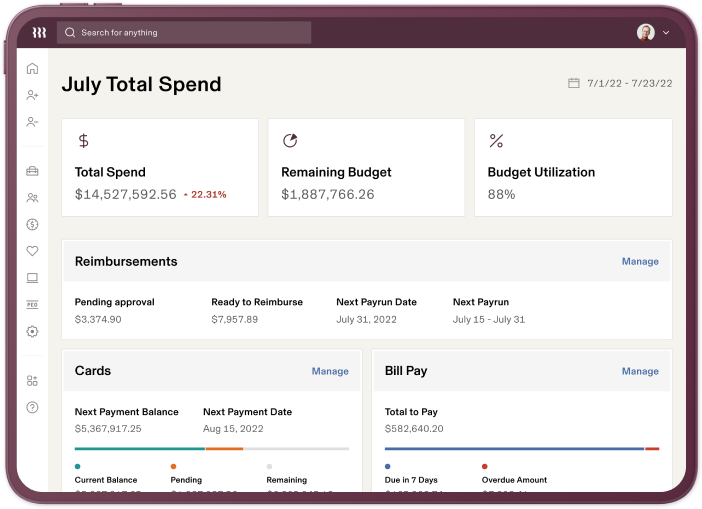This screenshot has height=509, width=702.
Task: Open the 7/1/22 - 7/23/22 date picker
Action: (x=621, y=83)
